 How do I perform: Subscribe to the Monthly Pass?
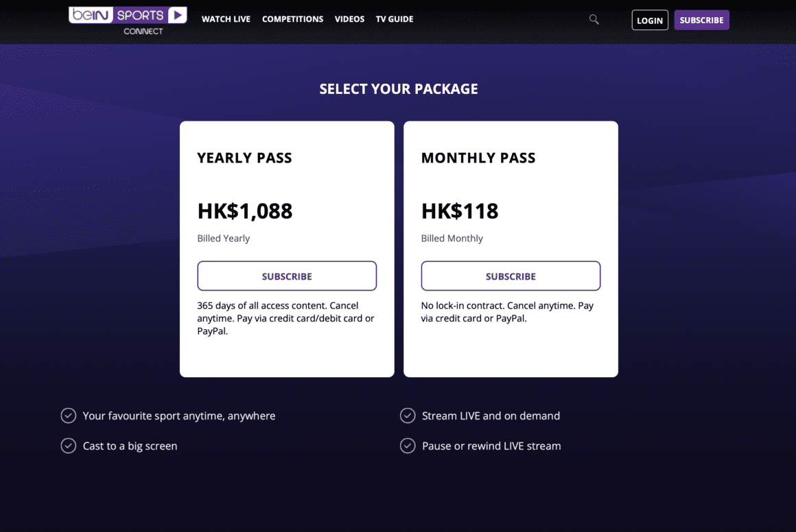[x=511, y=276]
